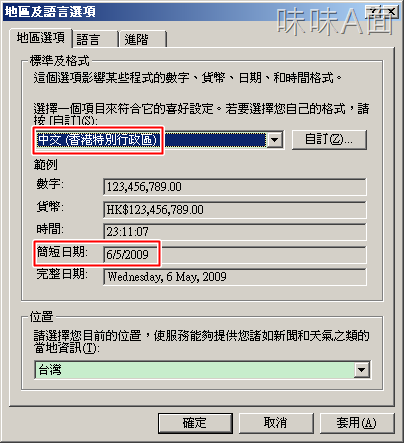
Task: Apply changes with 套用(A) button
Action: coord(357,423)
